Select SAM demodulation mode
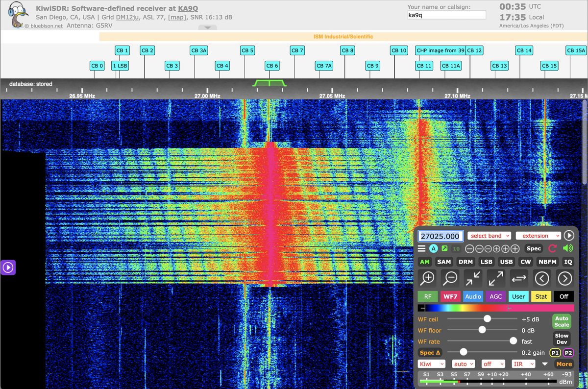Screen dimensions: 588x389 [444, 262]
